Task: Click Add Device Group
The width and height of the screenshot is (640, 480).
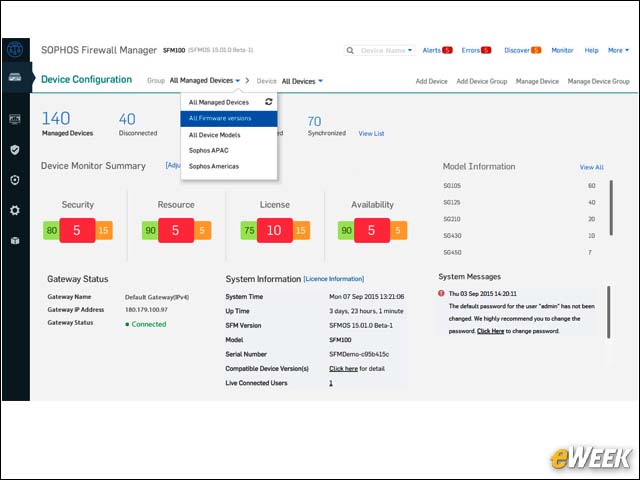Action: click(482, 81)
